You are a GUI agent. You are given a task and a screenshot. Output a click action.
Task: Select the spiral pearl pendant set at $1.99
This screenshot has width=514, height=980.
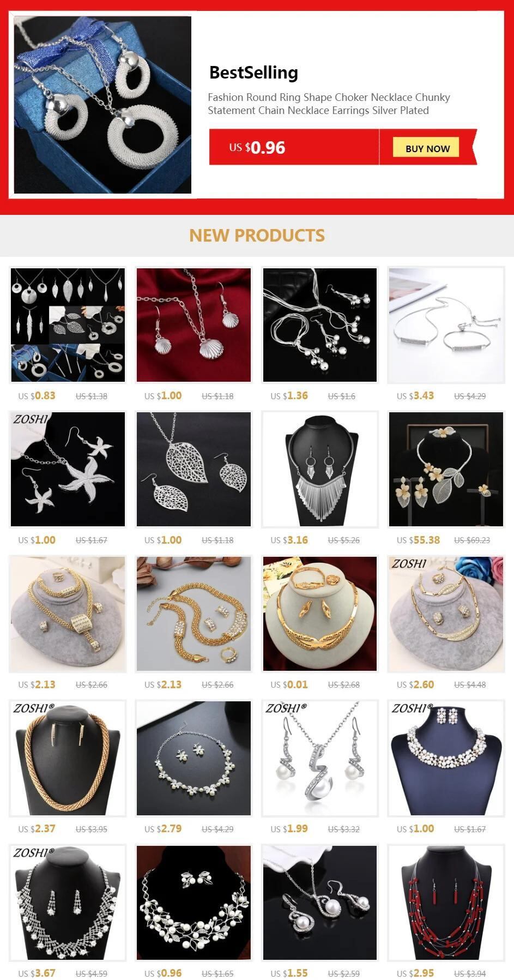click(320, 758)
